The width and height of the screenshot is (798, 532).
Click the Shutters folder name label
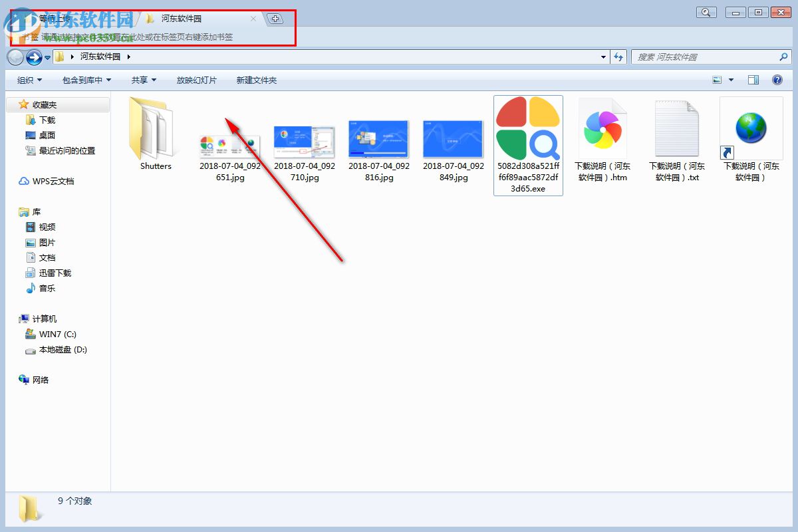pyautogui.click(x=156, y=166)
